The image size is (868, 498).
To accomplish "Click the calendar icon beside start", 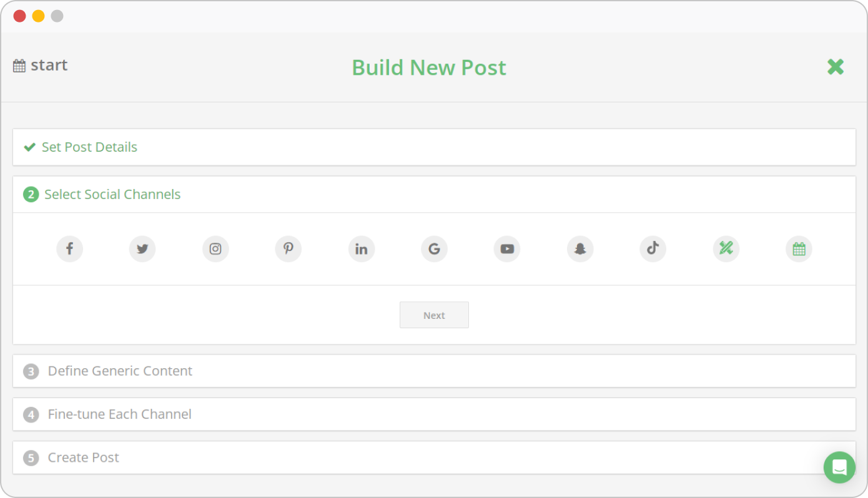I will (x=19, y=66).
